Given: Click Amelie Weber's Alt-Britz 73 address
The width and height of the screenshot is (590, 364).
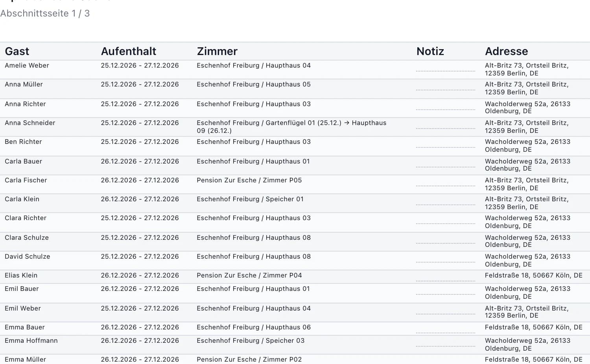Looking at the screenshot, I should (527, 70).
